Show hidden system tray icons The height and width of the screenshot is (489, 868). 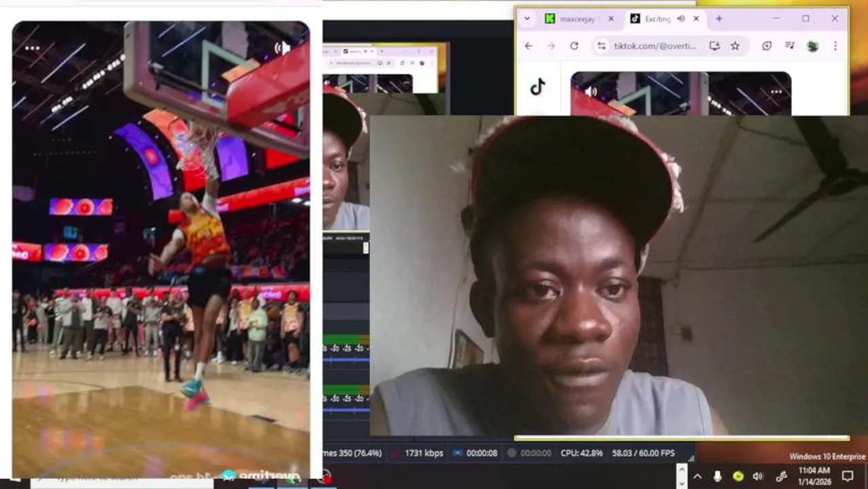[x=698, y=477]
